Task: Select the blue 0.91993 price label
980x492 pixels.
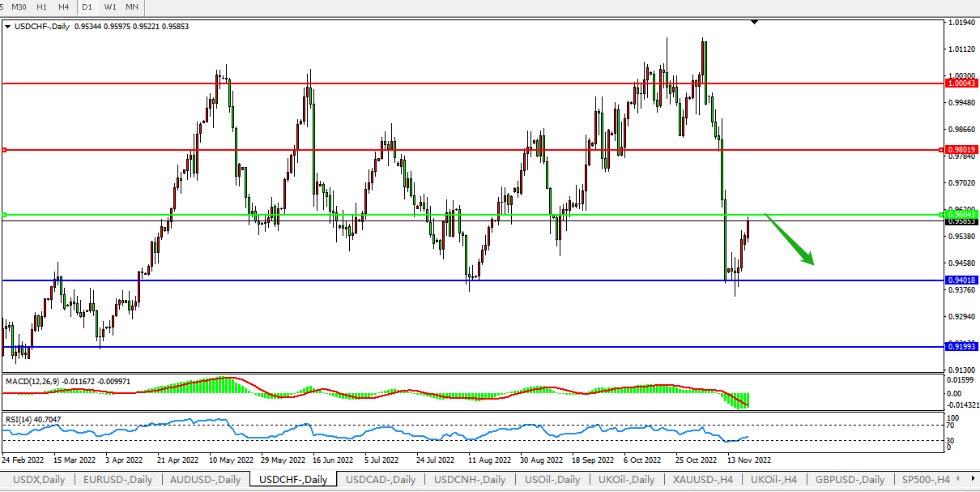Action: 961,346
